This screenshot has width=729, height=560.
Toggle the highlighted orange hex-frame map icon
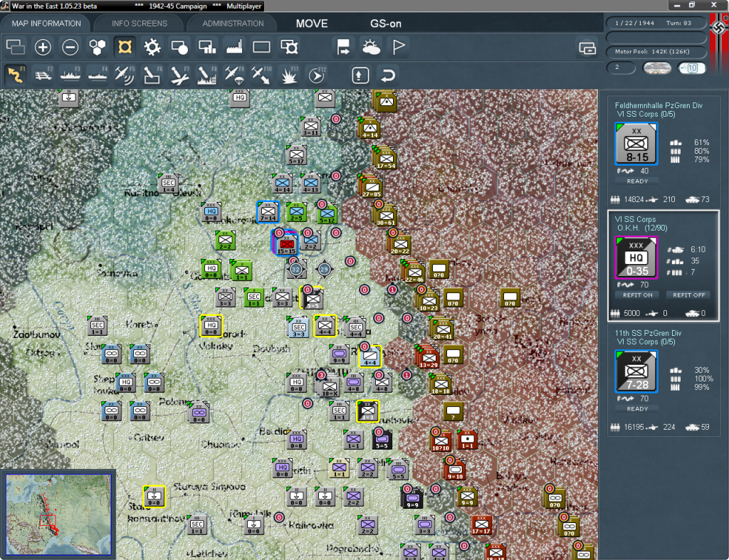(x=125, y=47)
